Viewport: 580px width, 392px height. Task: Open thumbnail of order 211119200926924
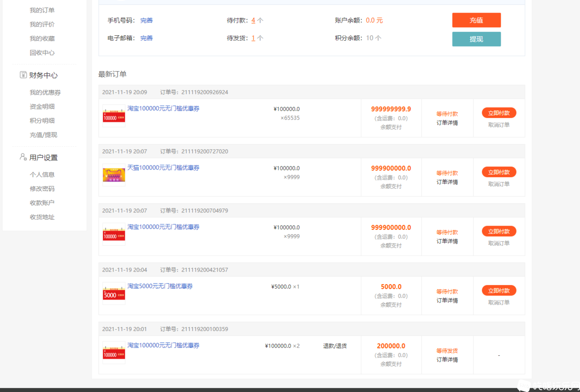[x=114, y=116]
